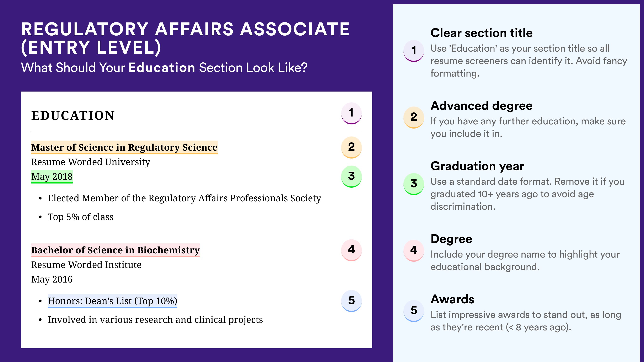Click orange badge 2 next to Master's degree
Image resolution: width=644 pixels, height=362 pixels.
[351, 147]
